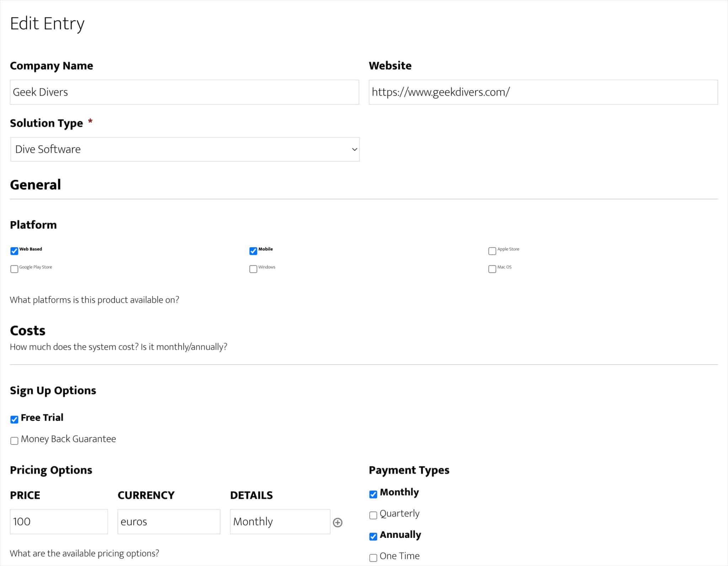Check the Mac OS platform checkbox

click(492, 269)
